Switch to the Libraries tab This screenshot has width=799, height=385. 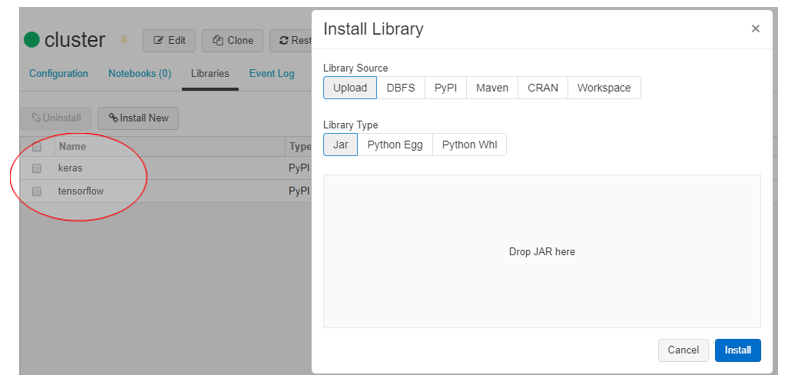tap(210, 73)
